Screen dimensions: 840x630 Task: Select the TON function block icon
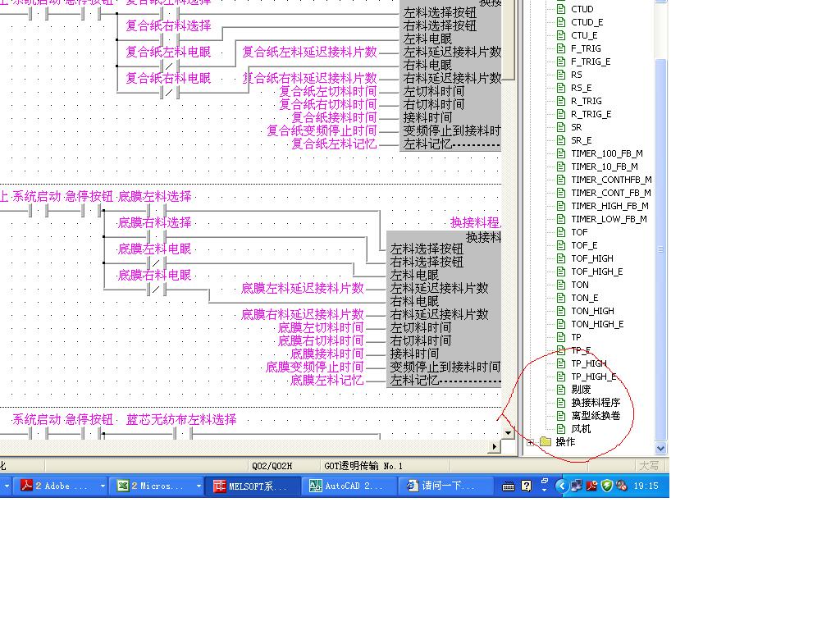pyautogui.click(x=562, y=285)
